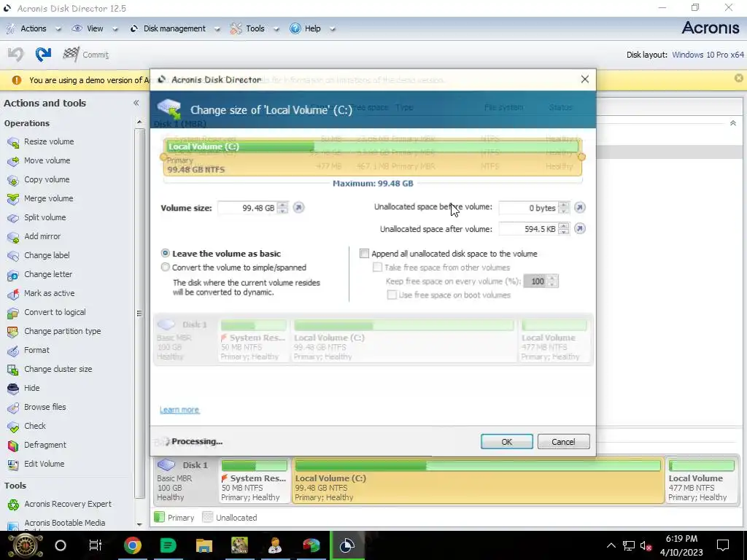Click the Format icon
Image resolution: width=747 pixels, height=560 pixels.
[13, 351]
